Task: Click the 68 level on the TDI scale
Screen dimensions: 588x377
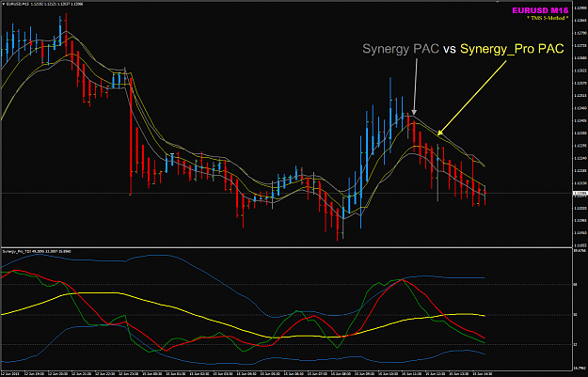Action: [576, 285]
